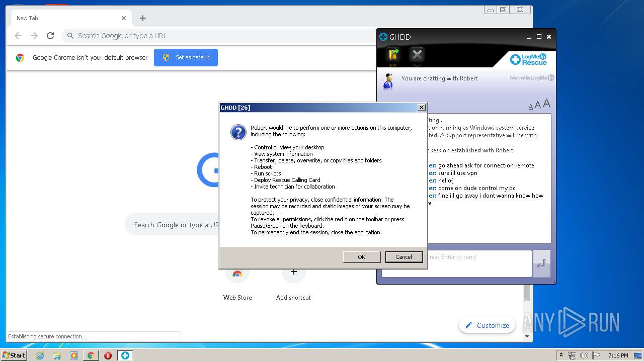Click 'Establishing secure connection...' status text
Viewport: 644px width, 362px height.
click(47, 336)
